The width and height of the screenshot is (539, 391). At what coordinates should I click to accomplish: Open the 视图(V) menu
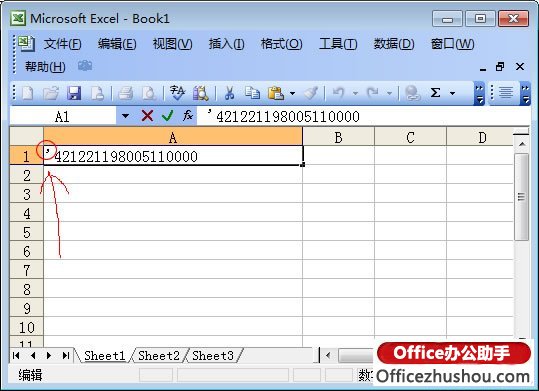(173, 44)
